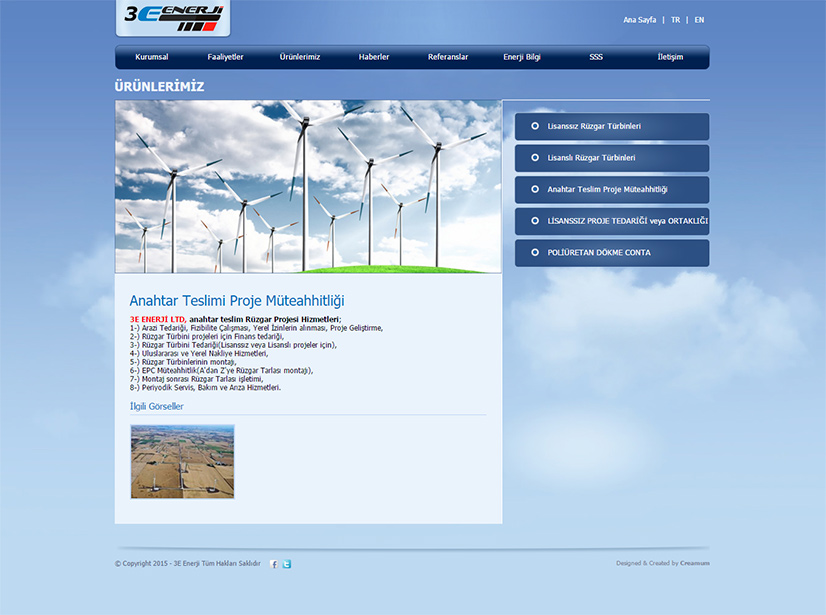Screen dimensions: 826x615
Task: Navigate to the SSS page
Action: [x=596, y=57]
